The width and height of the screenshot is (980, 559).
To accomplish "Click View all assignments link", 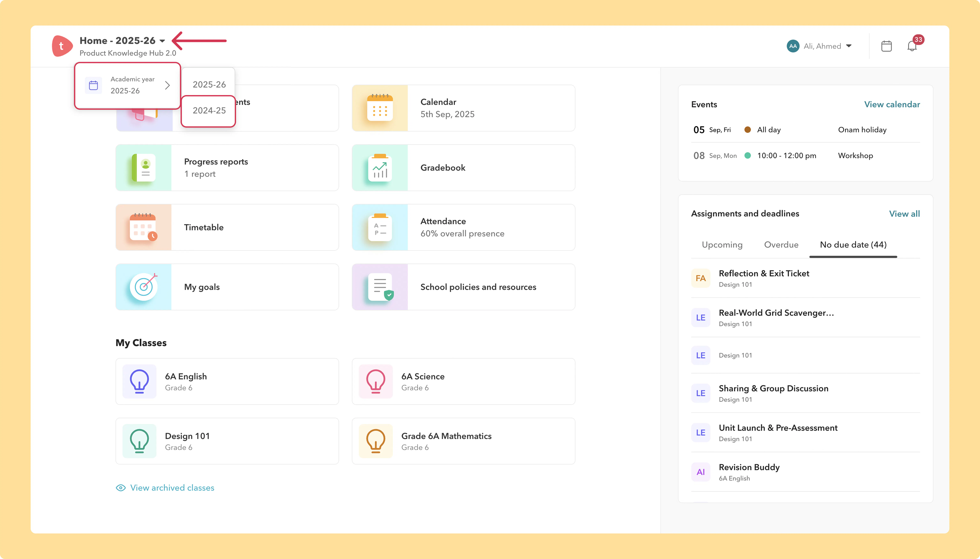I will (904, 214).
